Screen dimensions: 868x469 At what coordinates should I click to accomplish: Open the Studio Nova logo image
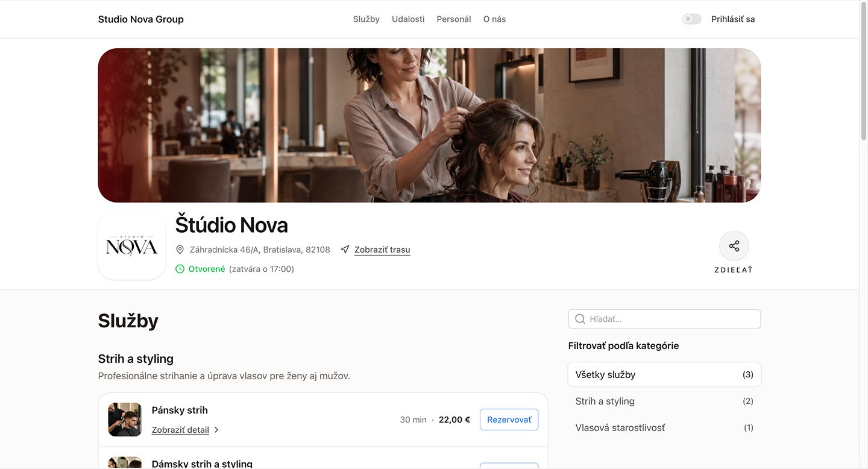(x=131, y=246)
